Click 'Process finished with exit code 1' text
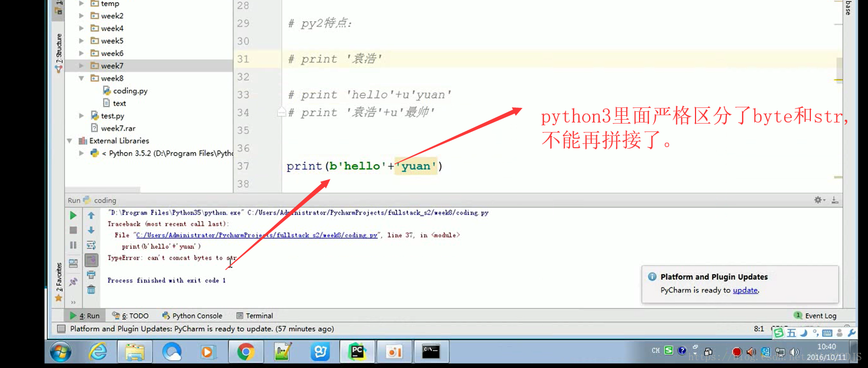868x368 pixels. 167,281
